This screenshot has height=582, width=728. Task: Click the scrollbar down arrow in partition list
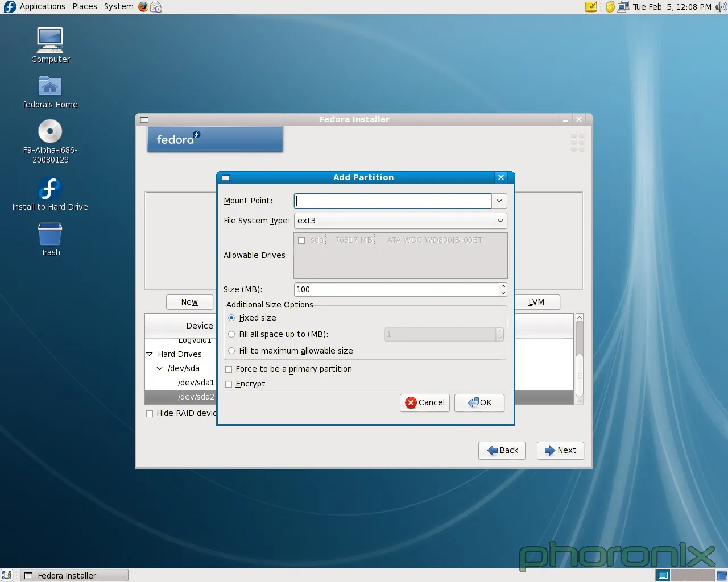(x=580, y=401)
